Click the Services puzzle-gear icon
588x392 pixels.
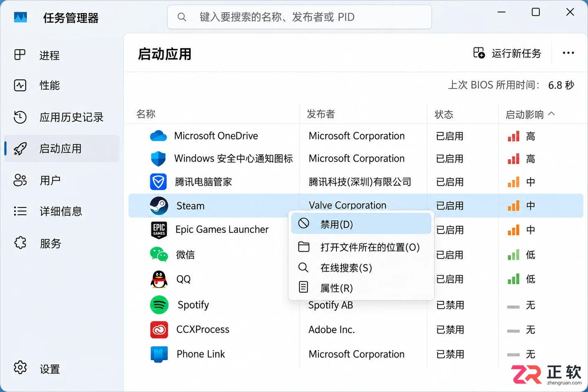point(20,243)
